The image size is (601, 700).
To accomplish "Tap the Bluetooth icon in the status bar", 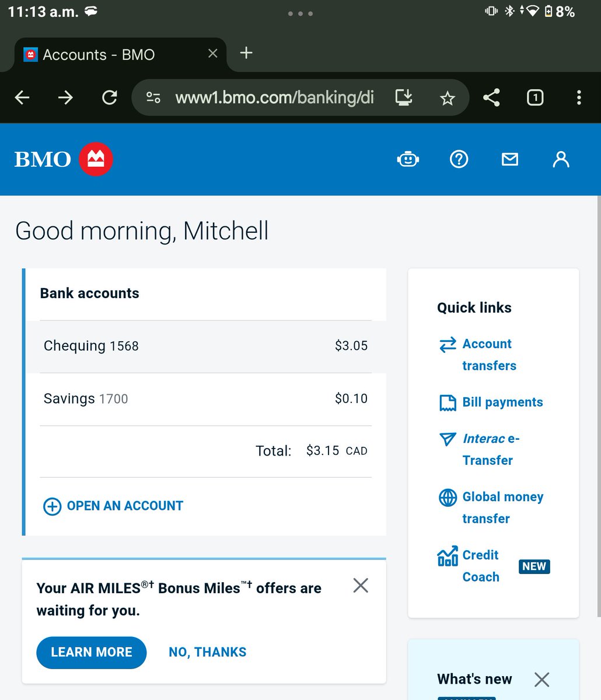I will [509, 11].
